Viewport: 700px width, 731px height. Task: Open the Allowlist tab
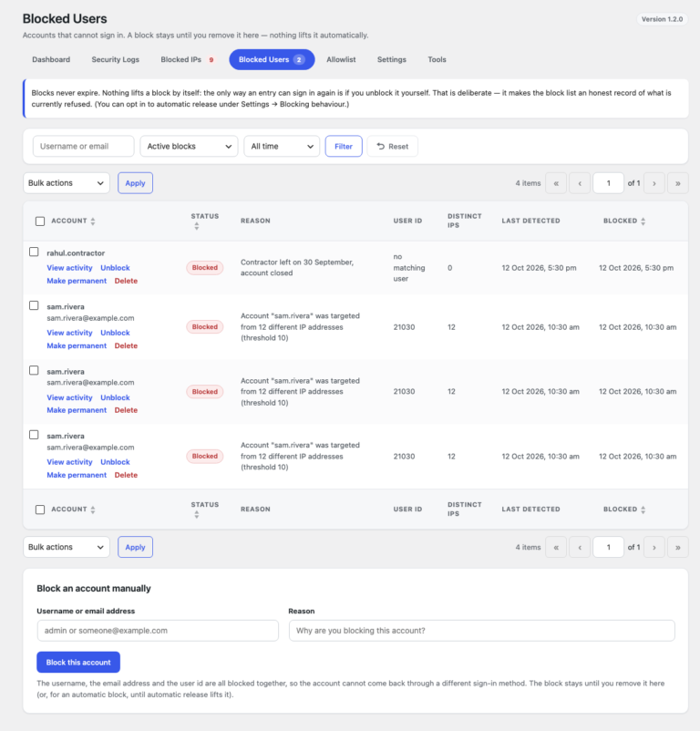[341, 59]
